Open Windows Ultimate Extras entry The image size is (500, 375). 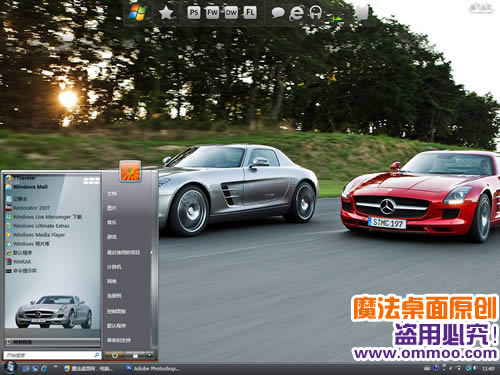(37, 226)
